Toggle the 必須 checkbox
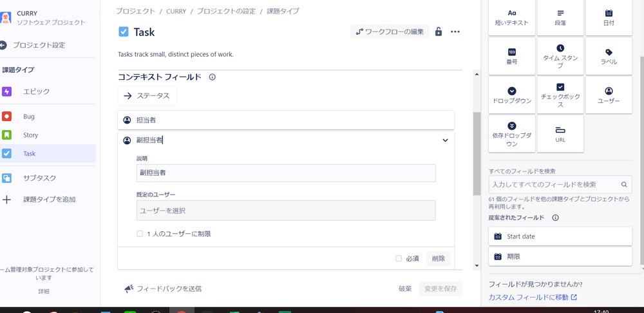This screenshot has height=313, width=644. 399,258
